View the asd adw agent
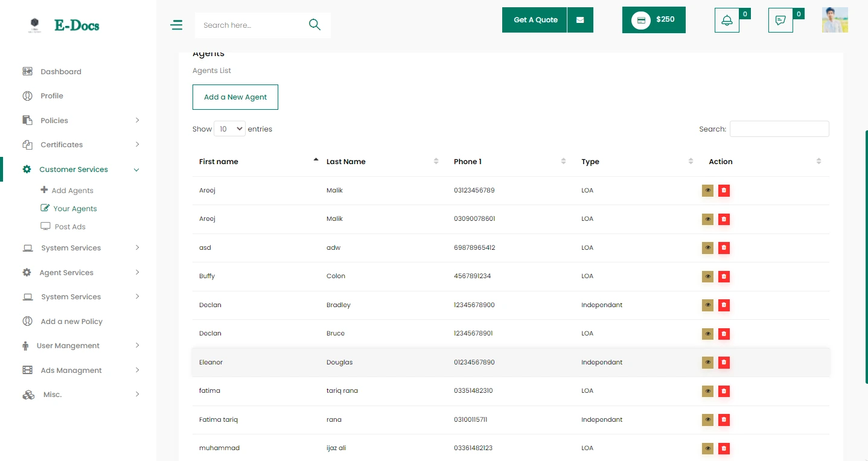Viewport: 868px width, 461px height. (x=707, y=248)
